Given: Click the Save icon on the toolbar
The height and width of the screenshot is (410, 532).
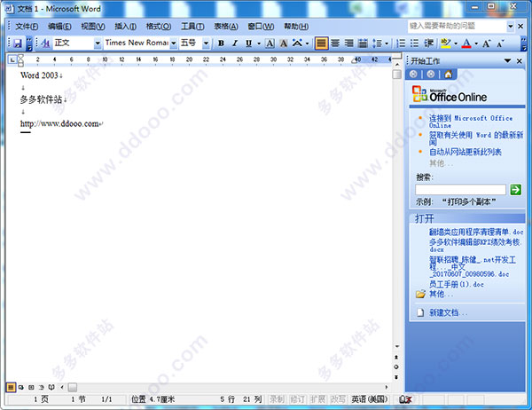Looking at the screenshot, I should pos(18,43).
